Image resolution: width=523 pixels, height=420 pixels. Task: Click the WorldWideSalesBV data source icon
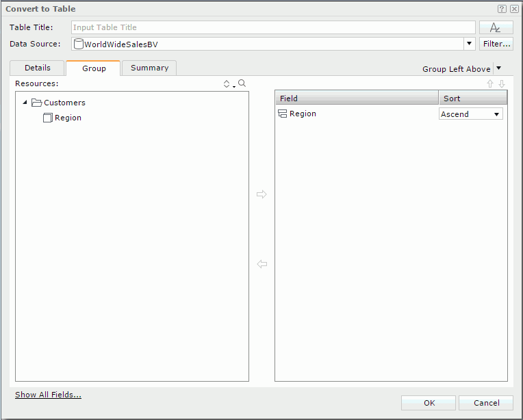click(79, 44)
